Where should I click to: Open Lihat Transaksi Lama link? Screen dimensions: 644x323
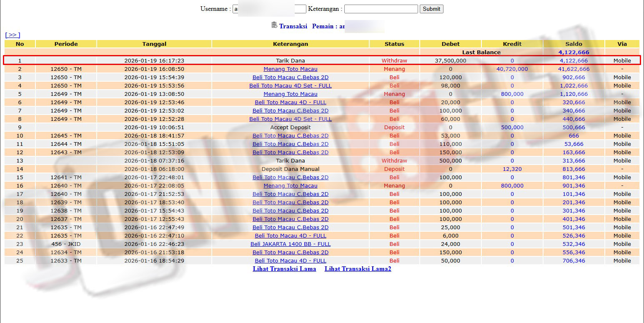[284, 269]
